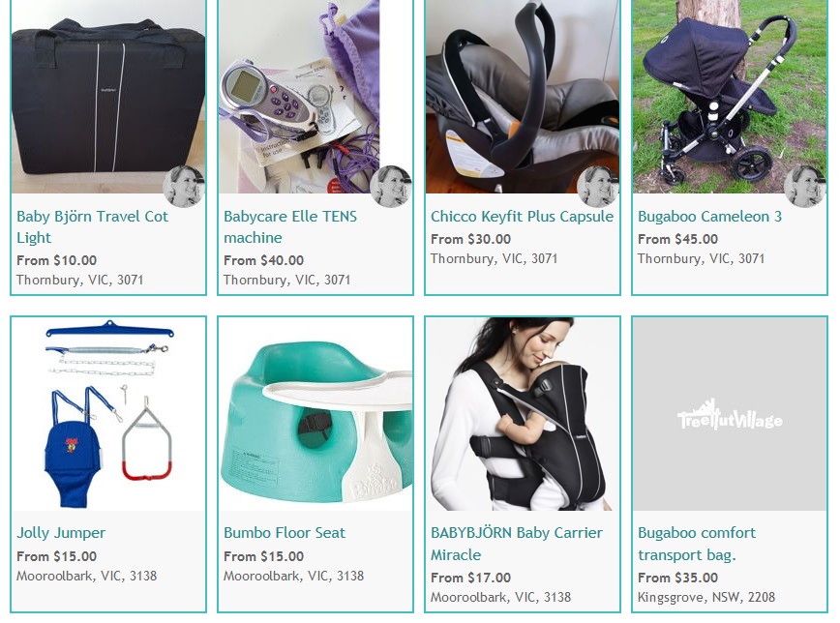Select the woman wearing baby carrier image
The width and height of the screenshot is (840, 623).
(523, 414)
